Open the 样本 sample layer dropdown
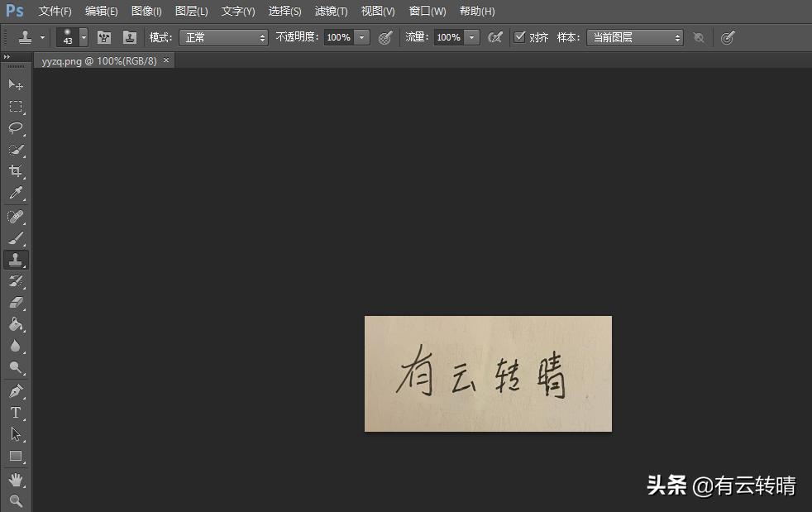Viewport: 812px width, 512px height. (x=635, y=37)
